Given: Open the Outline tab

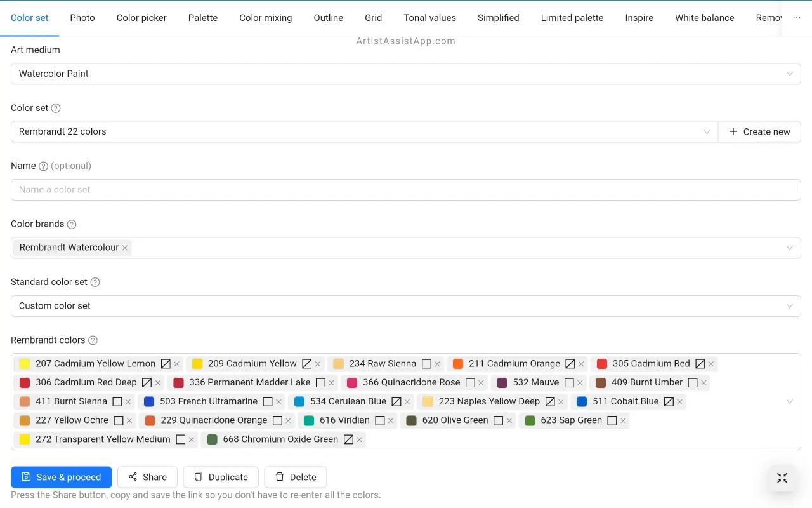Looking at the screenshot, I should [x=329, y=18].
